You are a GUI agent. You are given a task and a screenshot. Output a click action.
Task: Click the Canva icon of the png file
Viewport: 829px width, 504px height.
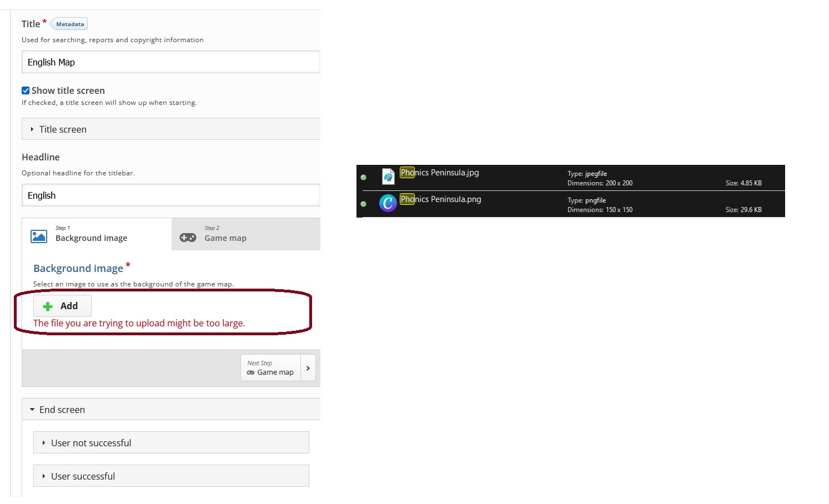pyautogui.click(x=388, y=203)
